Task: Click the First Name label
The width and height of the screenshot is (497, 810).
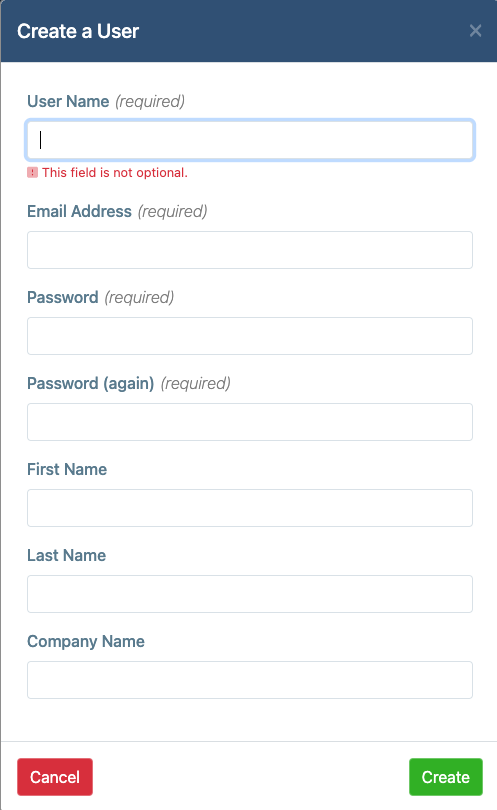Action: click(x=67, y=469)
